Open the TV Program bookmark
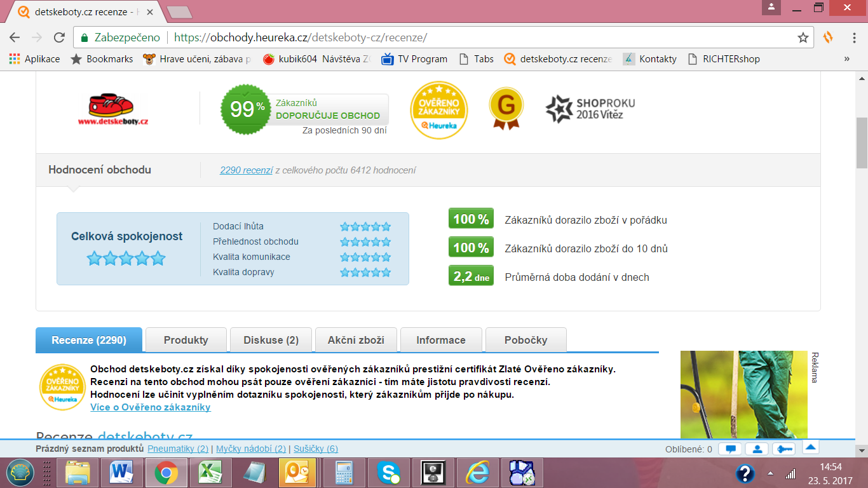 [414, 59]
